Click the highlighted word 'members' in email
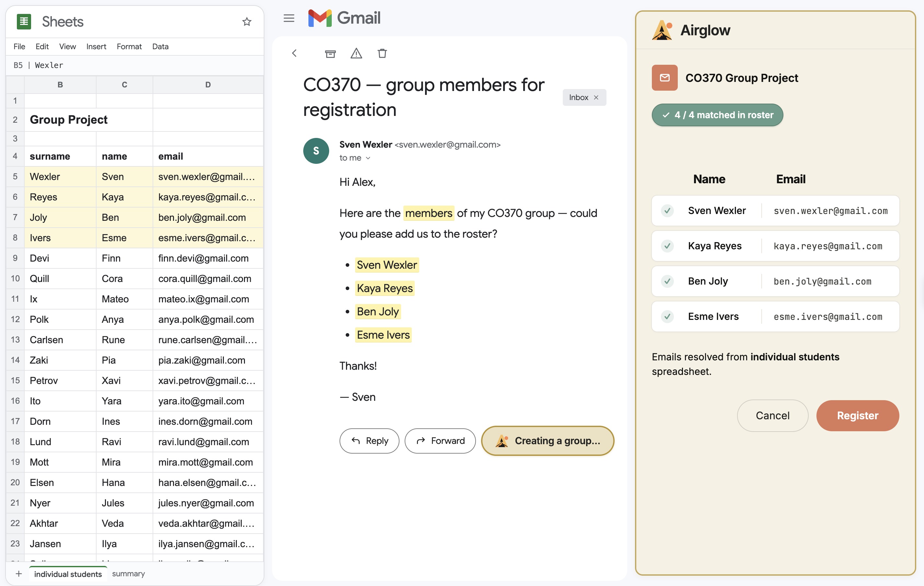924x586 pixels. click(429, 213)
